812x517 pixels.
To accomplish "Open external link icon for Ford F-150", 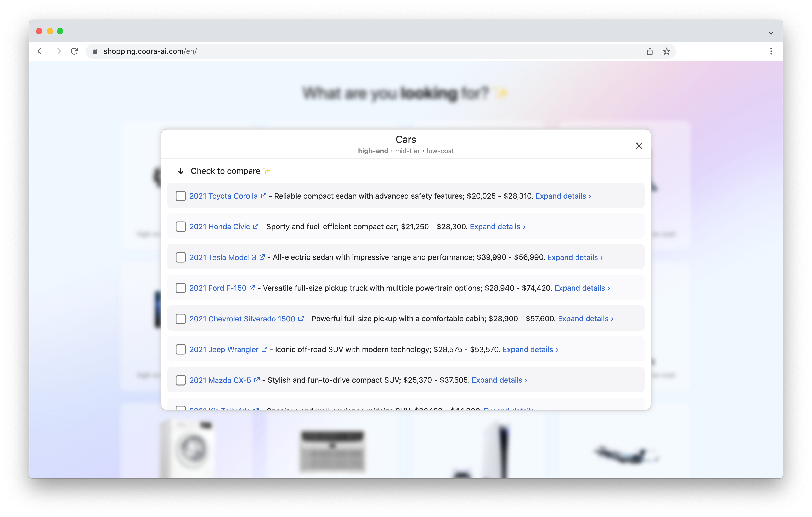I will click(252, 288).
